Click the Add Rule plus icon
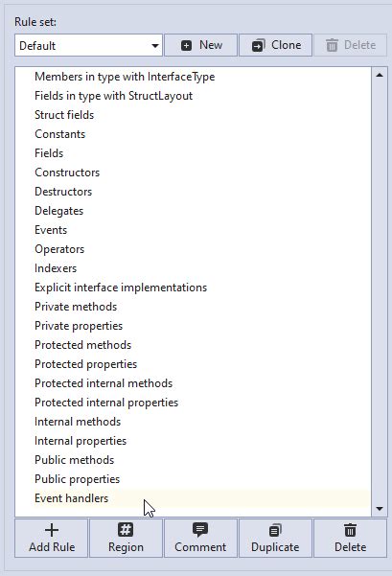392x576 pixels. coord(52,530)
